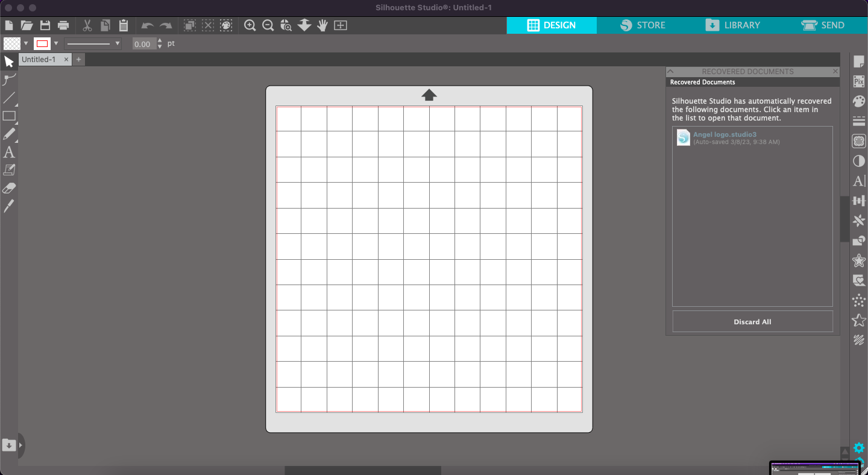Activate the Draw Rectangle tool

coord(9,116)
